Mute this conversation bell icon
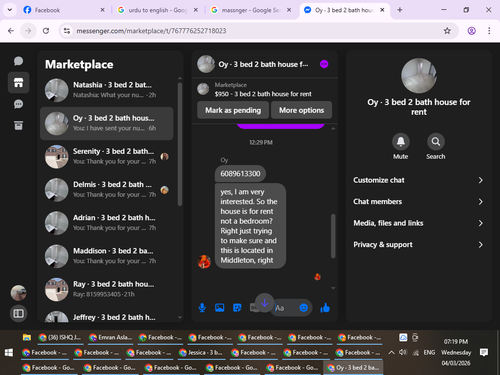The height and width of the screenshot is (375, 500). pos(401,142)
